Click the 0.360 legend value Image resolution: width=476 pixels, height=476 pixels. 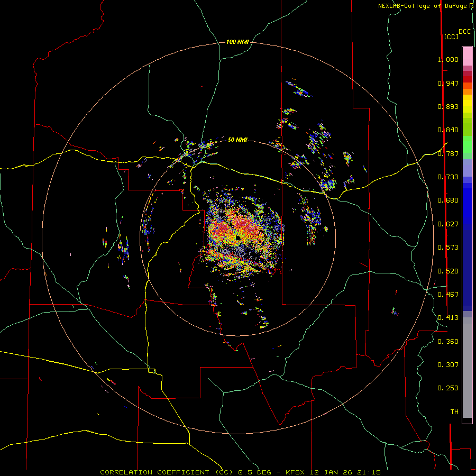tap(448, 342)
